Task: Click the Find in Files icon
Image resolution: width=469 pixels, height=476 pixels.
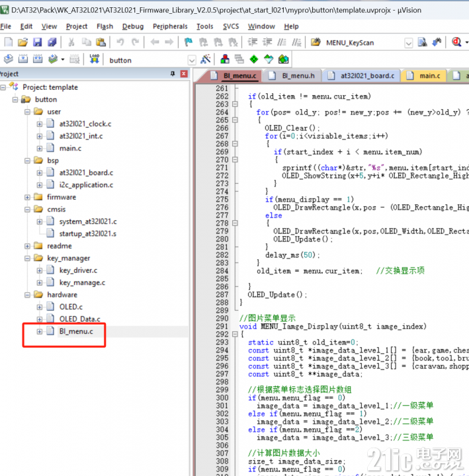Action: tap(316, 42)
